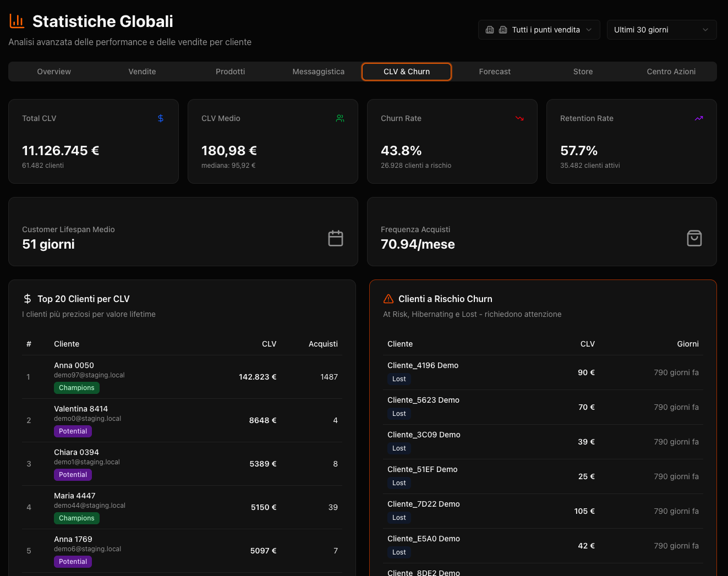Click the Lost badge under Cliente_7D22 Demo

tap(399, 518)
